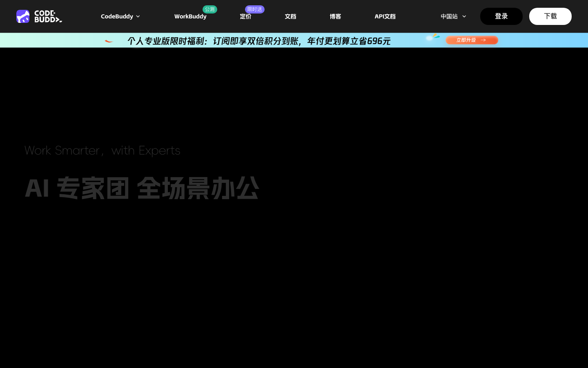Viewport: 588px width, 368px height.
Task: Open the WorkBuddy menu item
Action: pos(190,16)
